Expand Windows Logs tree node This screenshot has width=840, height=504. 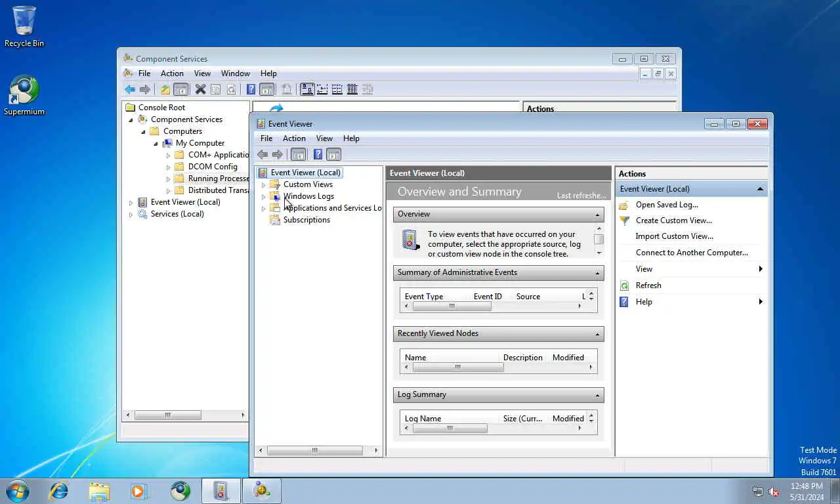(264, 196)
